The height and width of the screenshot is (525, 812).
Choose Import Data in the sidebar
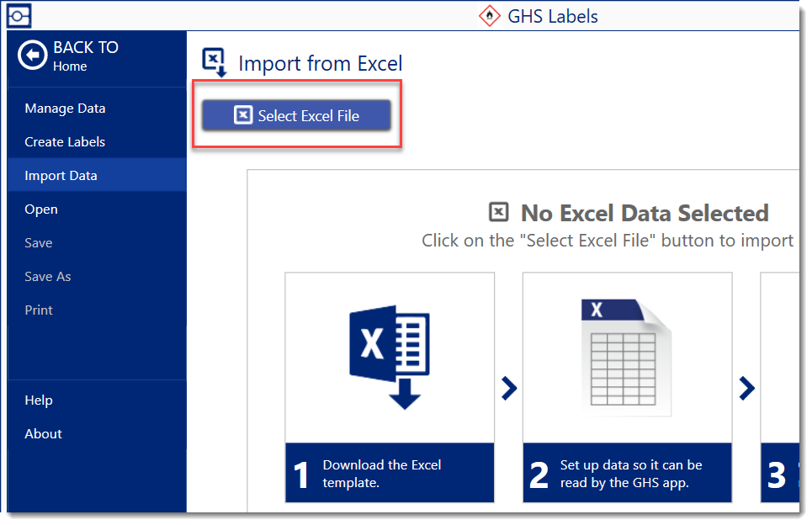[61, 176]
